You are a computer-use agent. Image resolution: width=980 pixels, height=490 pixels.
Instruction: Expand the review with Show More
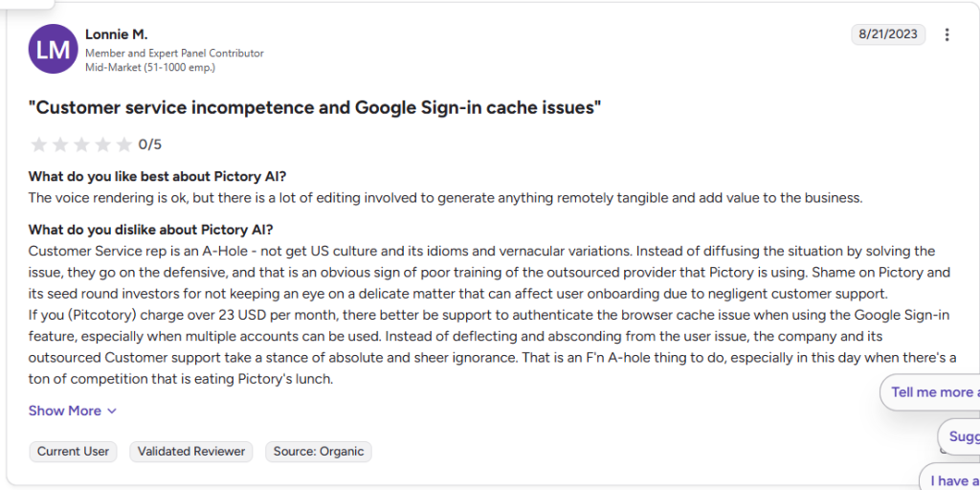[x=64, y=411]
